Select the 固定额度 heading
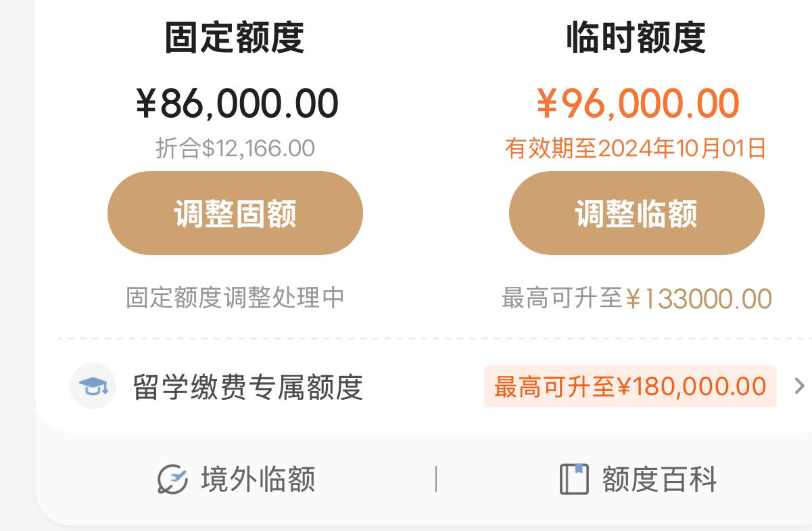This screenshot has height=531, width=812. click(235, 38)
